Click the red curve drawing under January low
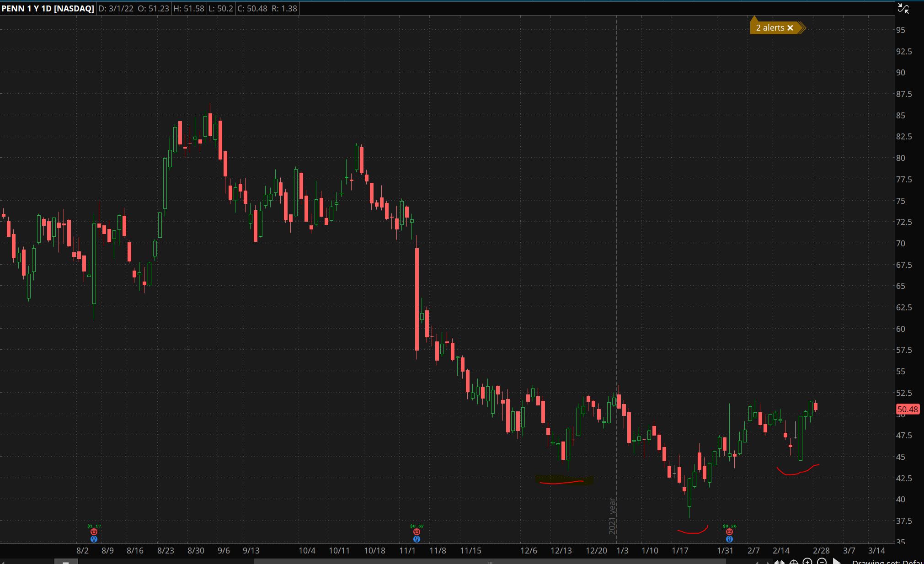 coord(693,532)
